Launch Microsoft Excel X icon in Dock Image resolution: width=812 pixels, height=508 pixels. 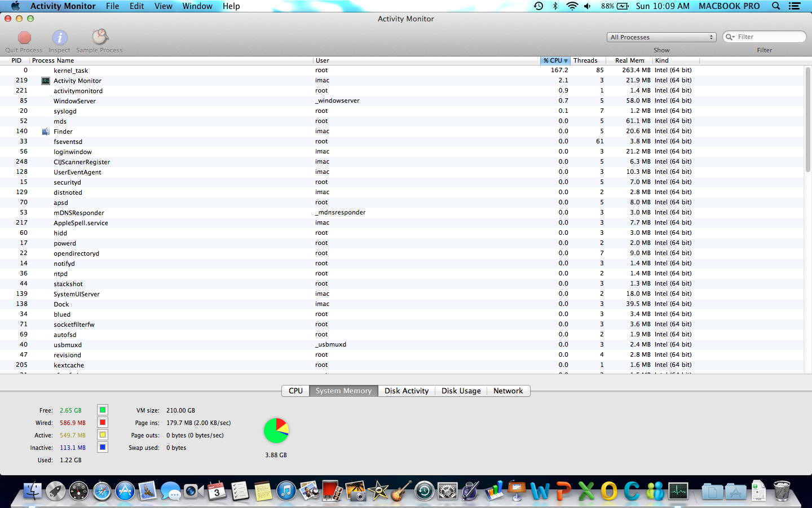tap(586, 491)
